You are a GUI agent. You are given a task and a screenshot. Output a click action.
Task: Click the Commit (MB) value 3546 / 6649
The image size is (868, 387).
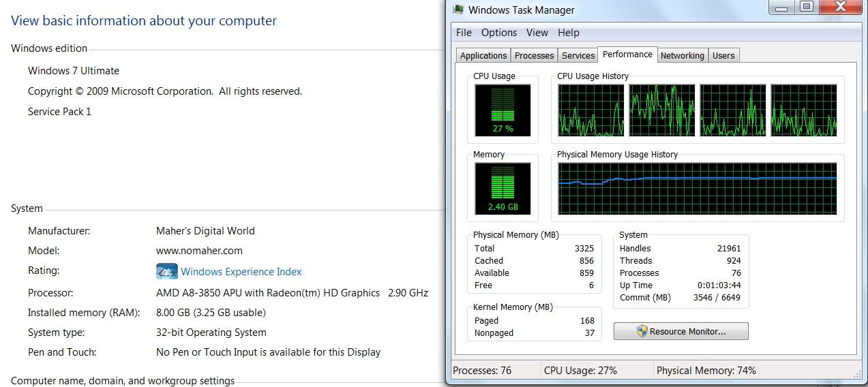point(717,298)
